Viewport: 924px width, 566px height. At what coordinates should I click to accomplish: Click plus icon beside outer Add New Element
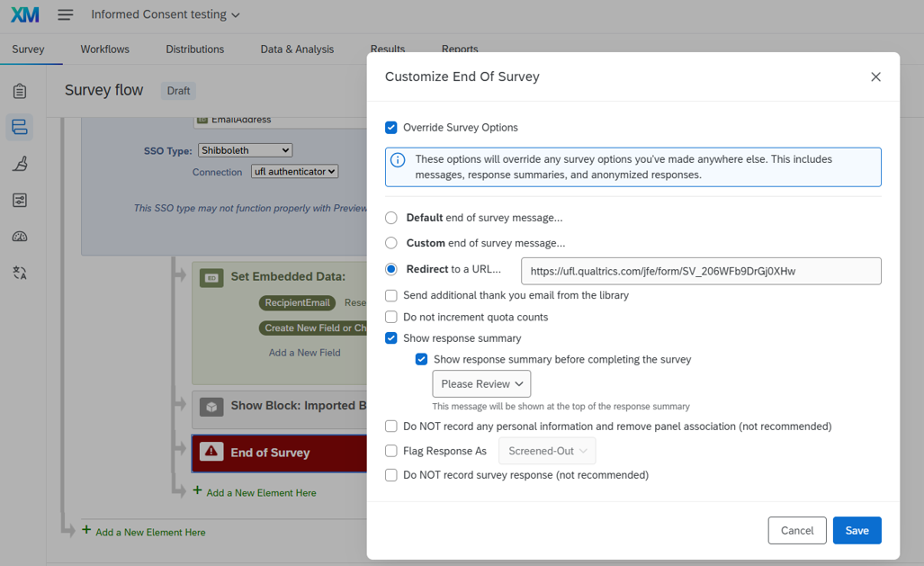coord(86,529)
